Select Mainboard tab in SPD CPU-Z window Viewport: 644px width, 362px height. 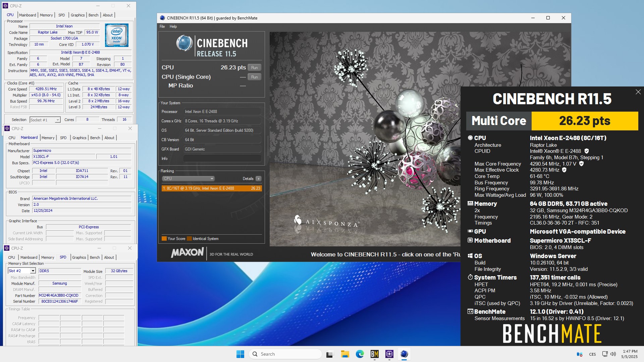pos(29,257)
